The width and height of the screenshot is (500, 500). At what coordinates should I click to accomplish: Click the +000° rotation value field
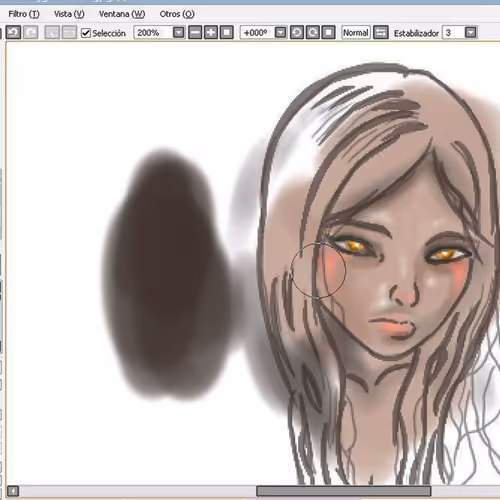(x=257, y=33)
